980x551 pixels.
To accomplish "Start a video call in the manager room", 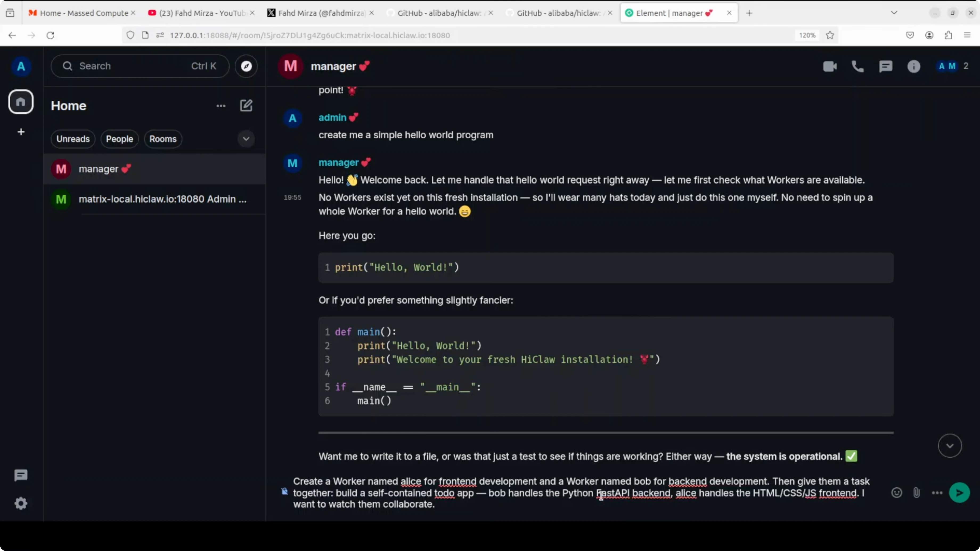I will [830, 67].
